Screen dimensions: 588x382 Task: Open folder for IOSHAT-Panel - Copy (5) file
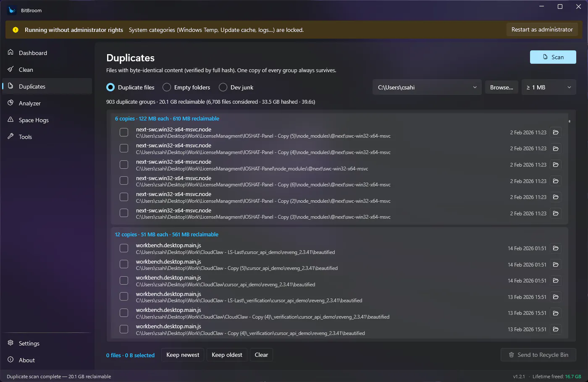coord(556,132)
